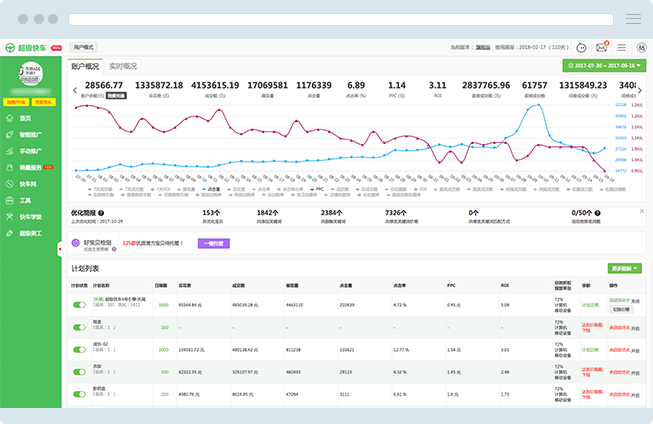Click the customer service face icon
Image resolution: width=653 pixels, height=424 pixels.
tap(582, 47)
